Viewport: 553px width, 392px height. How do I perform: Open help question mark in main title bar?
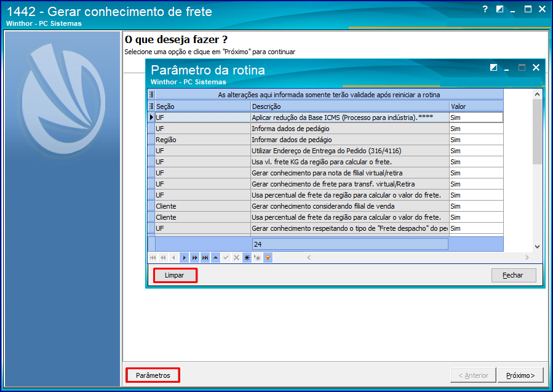pos(485,9)
